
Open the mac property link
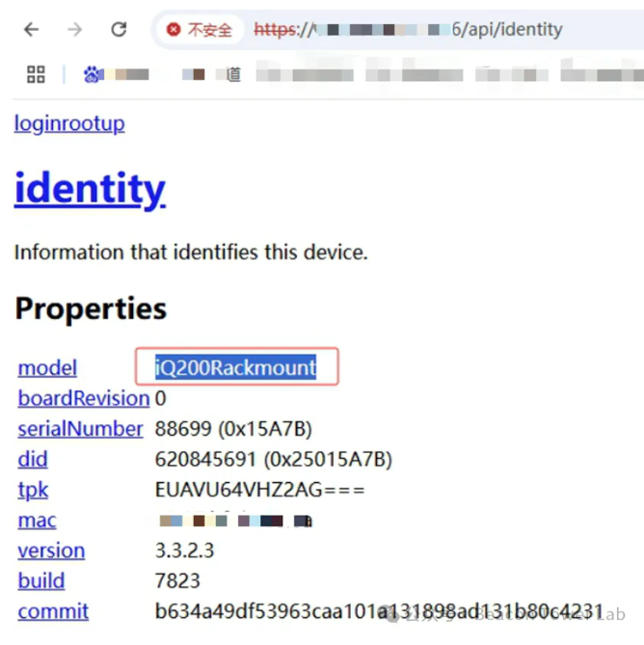37,521
